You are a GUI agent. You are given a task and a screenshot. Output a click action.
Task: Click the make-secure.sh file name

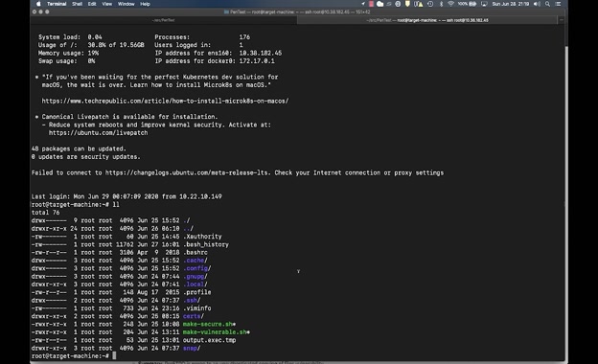click(x=209, y=325)
